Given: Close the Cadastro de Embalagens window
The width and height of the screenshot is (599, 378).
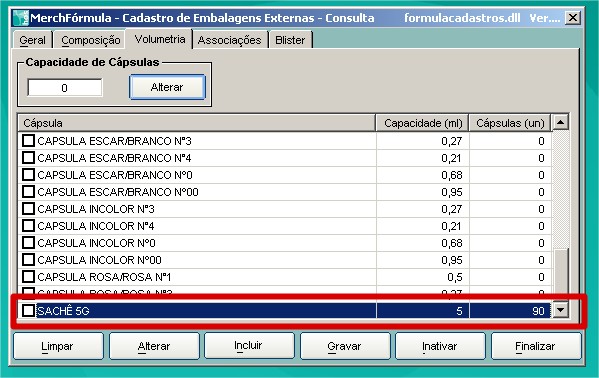Looking at the screenshot, I should 573,18.
